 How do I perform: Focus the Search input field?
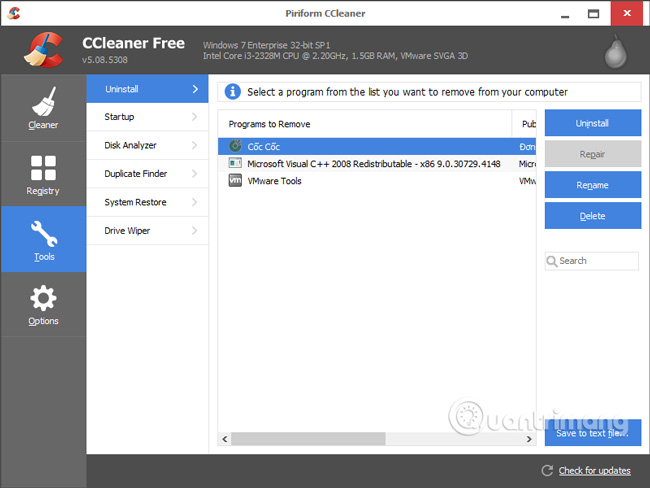tap(597, 261)
